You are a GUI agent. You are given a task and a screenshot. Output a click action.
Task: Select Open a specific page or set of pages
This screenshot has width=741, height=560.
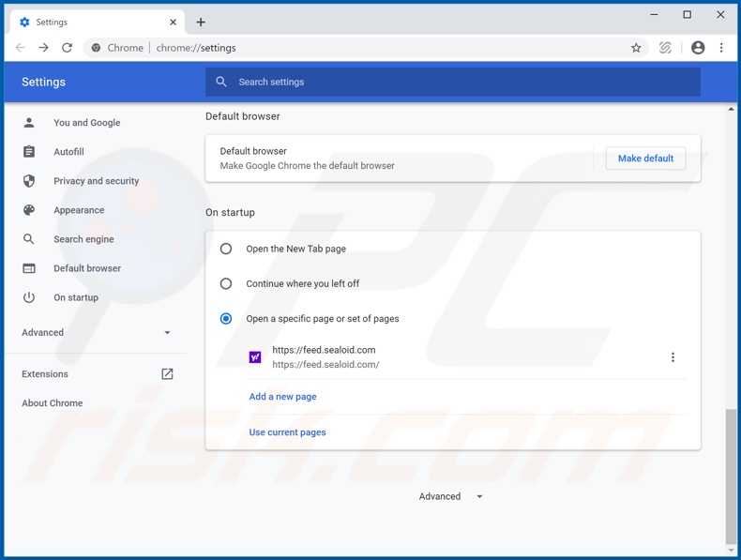226,319
